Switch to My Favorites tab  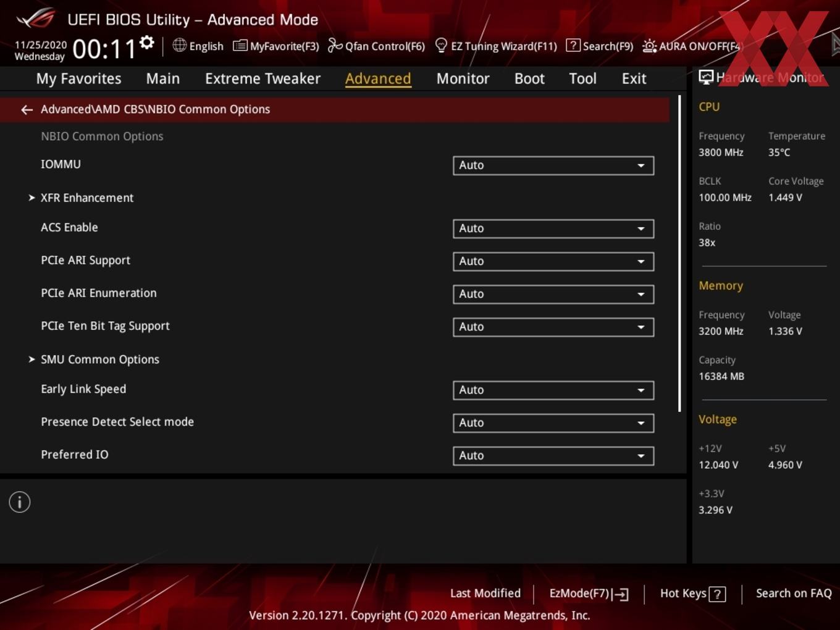coord(78,78)
